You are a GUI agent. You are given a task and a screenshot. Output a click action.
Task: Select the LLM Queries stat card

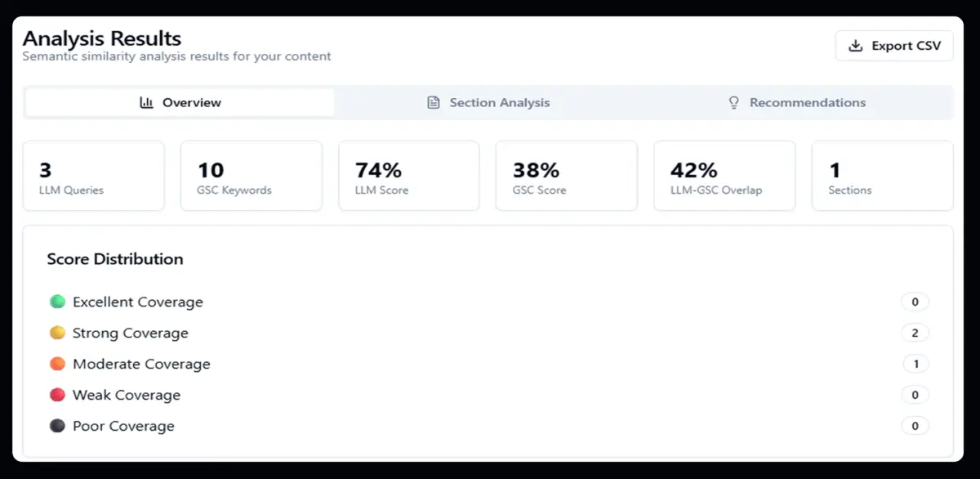coord(93,176)
